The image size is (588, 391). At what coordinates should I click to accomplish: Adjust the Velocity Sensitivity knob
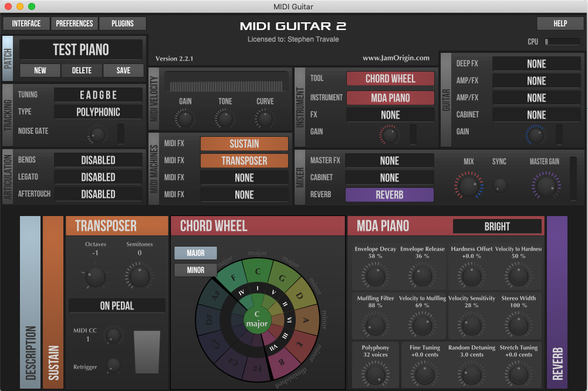[472, 326]
